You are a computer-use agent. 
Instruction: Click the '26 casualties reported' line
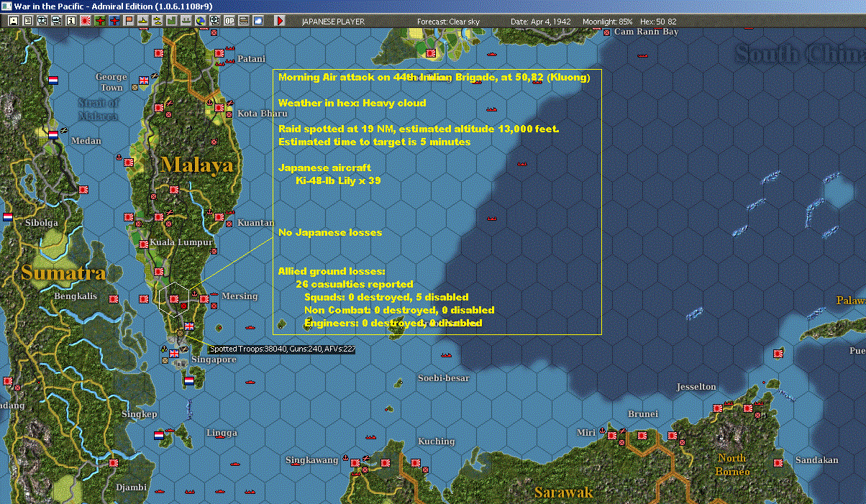(355, 284)
